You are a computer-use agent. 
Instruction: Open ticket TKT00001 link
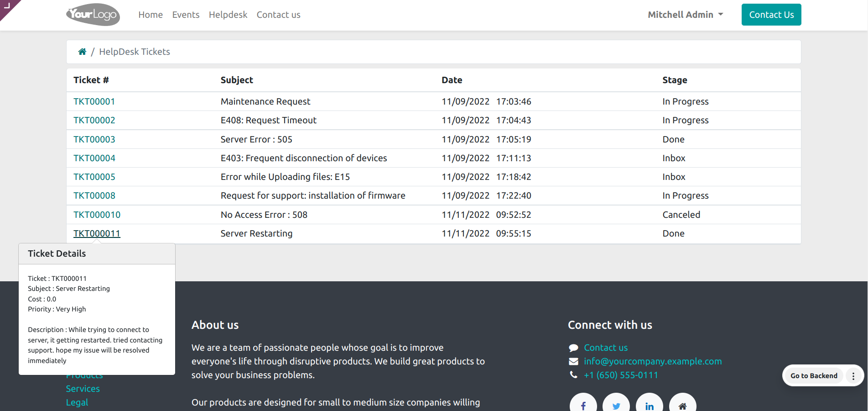(x=94, y=101)
